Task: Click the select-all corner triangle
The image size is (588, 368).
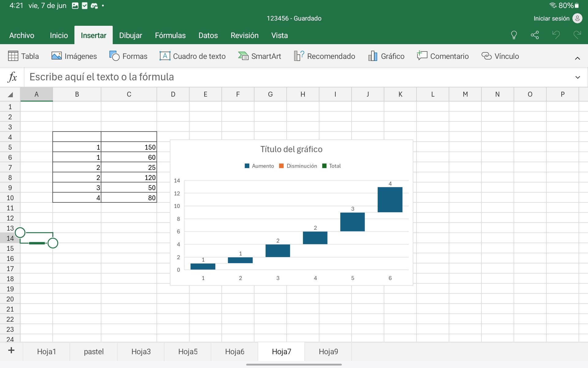Action: click(x=10, y=94)
